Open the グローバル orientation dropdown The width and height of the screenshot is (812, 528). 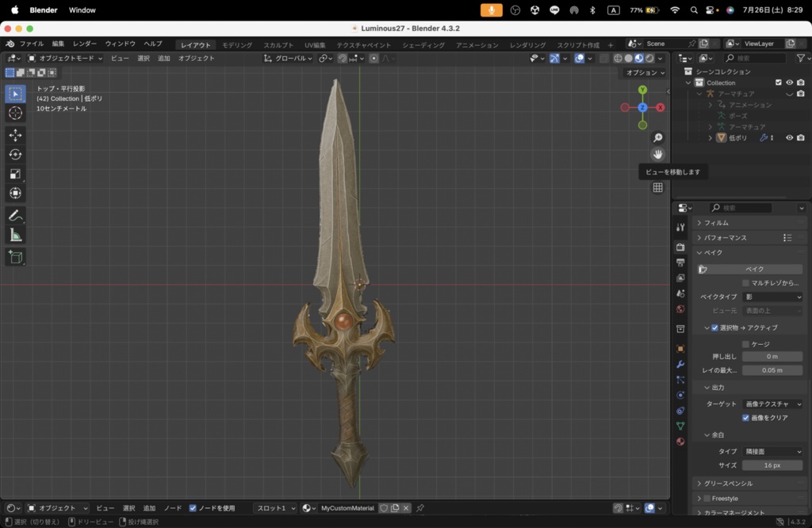pos(288,59)
